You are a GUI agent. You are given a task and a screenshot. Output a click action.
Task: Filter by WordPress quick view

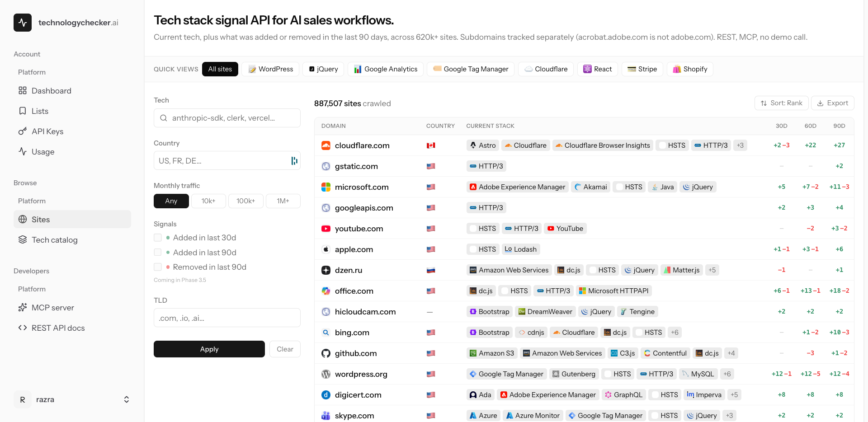[270, 69]
